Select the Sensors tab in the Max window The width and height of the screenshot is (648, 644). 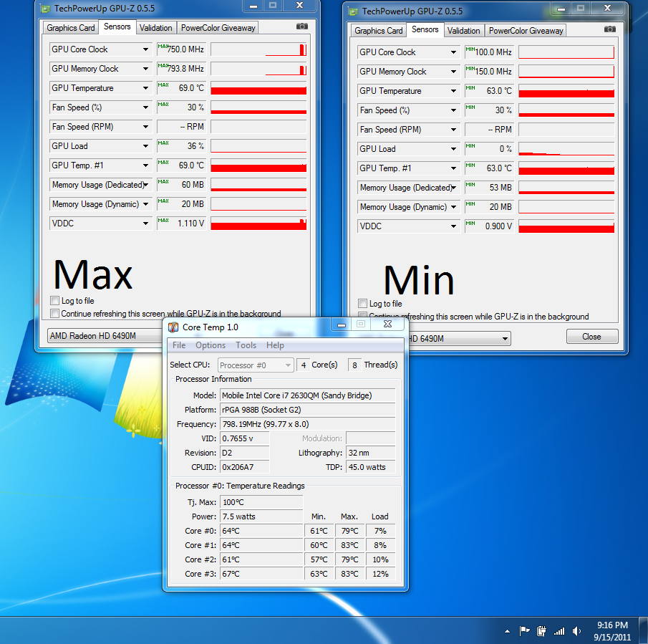click(117, 27)
